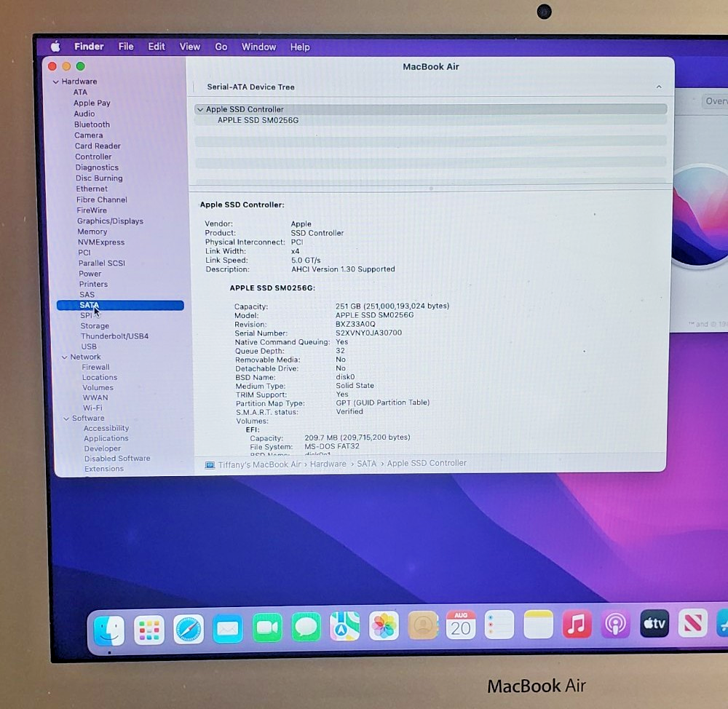
Task: Select Diagnostics in the sidebar
Action: pyautogui.click(x=97, y=167)
